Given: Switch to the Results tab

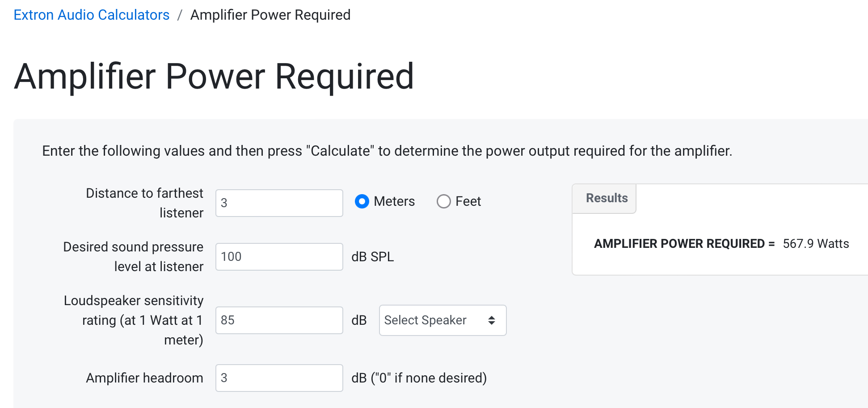Looking at the screenshot, I should pyautogui.click(x=607, y=198).
